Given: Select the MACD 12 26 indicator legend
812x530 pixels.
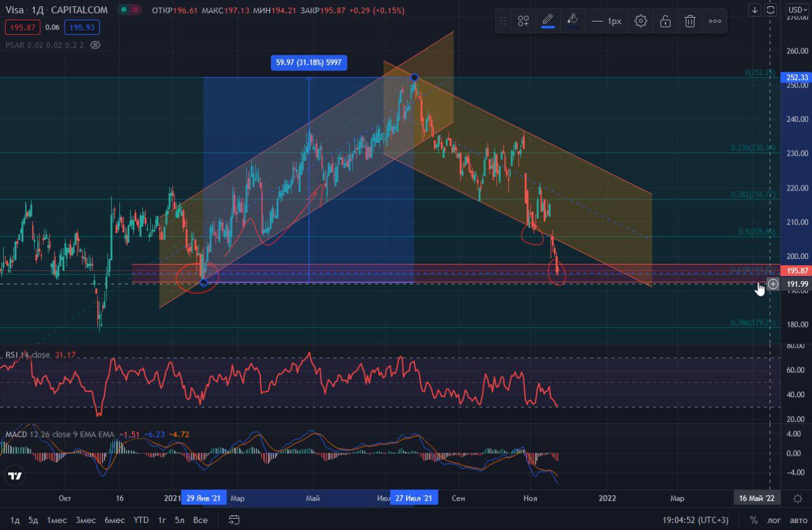Looking at the screenshot, I should [60, 435].
